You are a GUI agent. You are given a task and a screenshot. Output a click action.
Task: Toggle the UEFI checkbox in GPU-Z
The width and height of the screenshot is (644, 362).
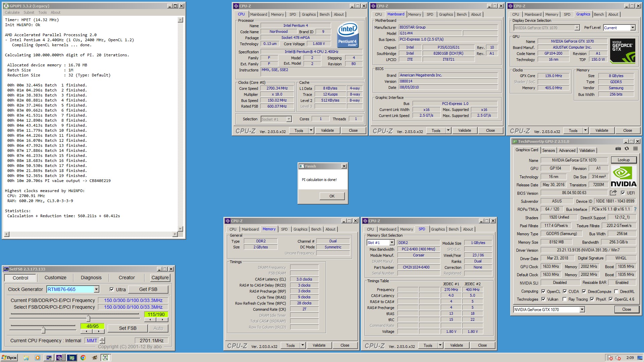click(x=623, y=193)
